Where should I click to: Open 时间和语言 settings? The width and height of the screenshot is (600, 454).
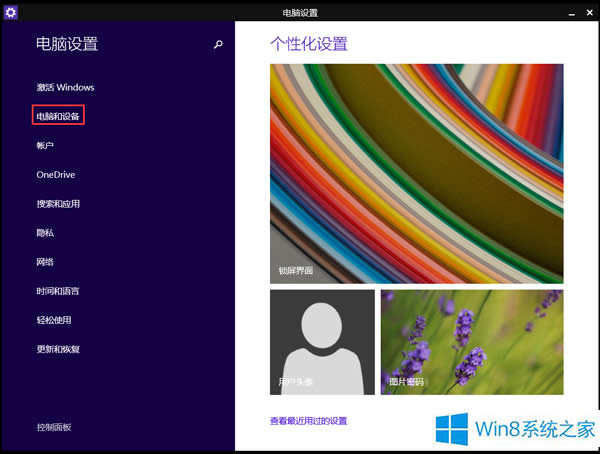(x=58, y=291)
